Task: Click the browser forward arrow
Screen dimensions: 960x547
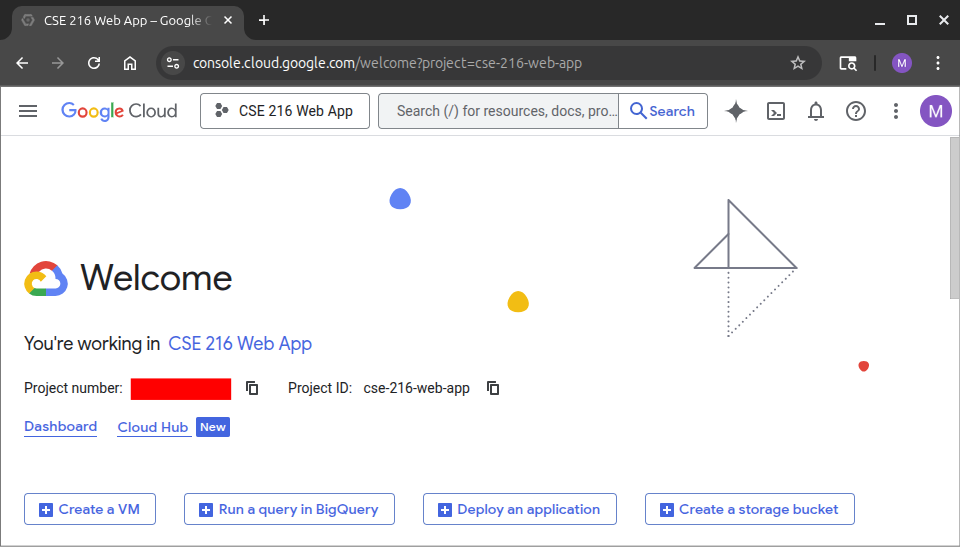Action: point(58,63)
